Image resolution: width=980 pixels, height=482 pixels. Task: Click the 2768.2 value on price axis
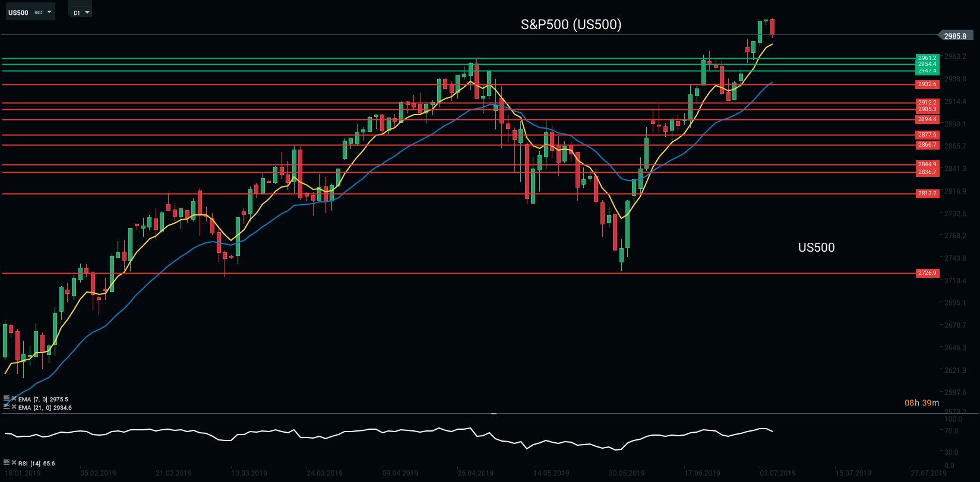pyautogui.click(x=956, y=236)
